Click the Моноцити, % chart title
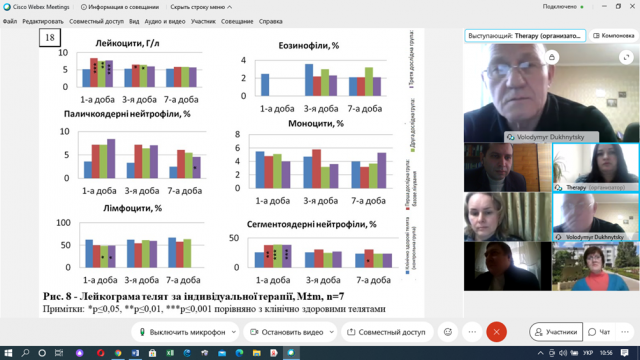The height and width of the screenshot is (360, 640). point(316,123)
